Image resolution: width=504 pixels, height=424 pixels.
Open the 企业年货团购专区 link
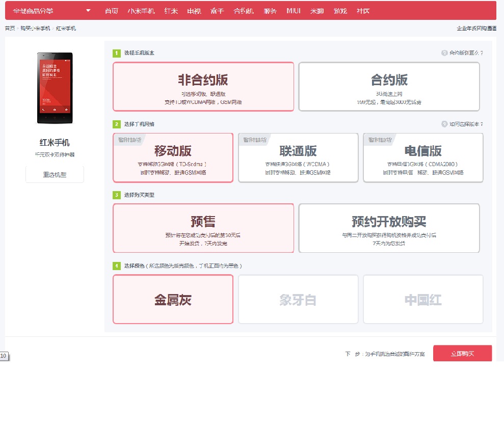coord(476,29)
